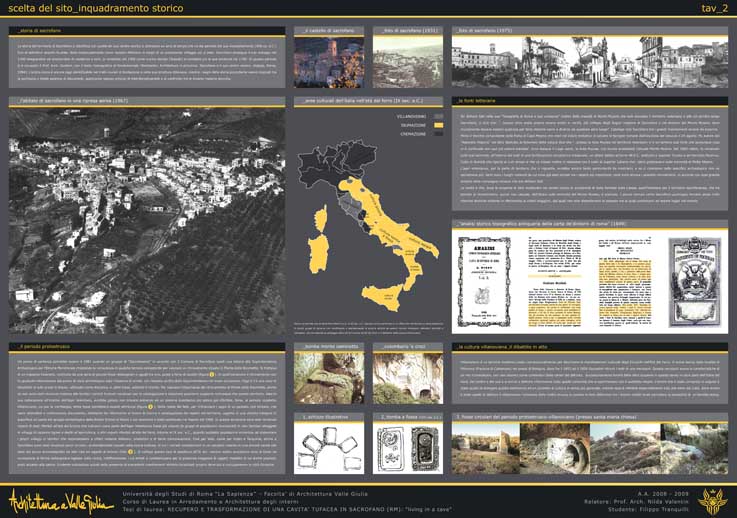Screen dimensions: 737x518
Task: Open the colombario 'a sita' photo
Action: [408, 378]
